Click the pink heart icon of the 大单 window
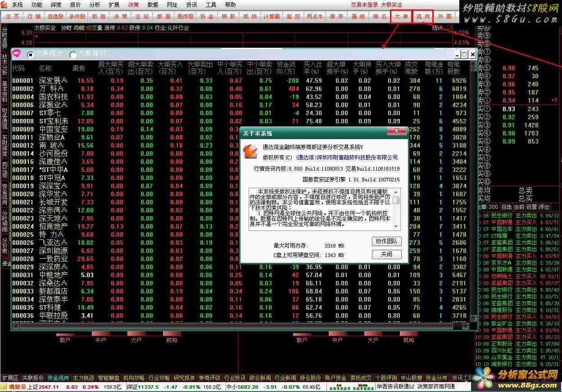 pyautogui.click(x=17, y=54)
